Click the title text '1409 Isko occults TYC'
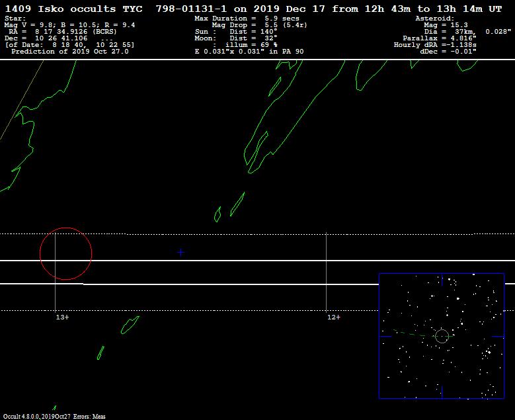 (x=74, y=9)
